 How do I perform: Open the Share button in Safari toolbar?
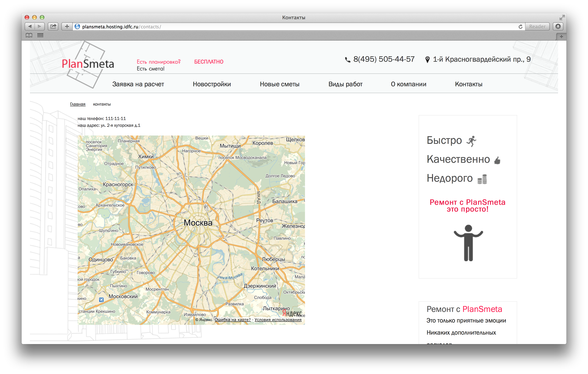53,26
